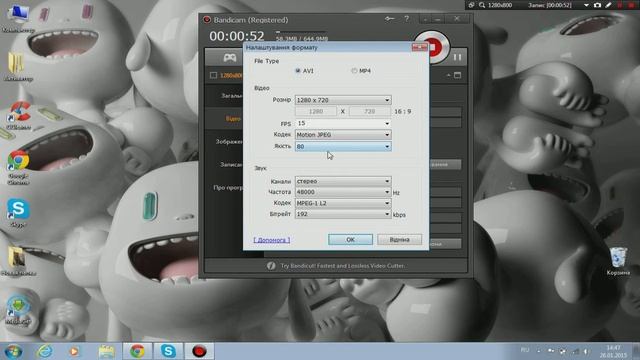Click the pencil draw icon in overlay bar
This screenshot has height=360, width=640.
pos(608,5)
